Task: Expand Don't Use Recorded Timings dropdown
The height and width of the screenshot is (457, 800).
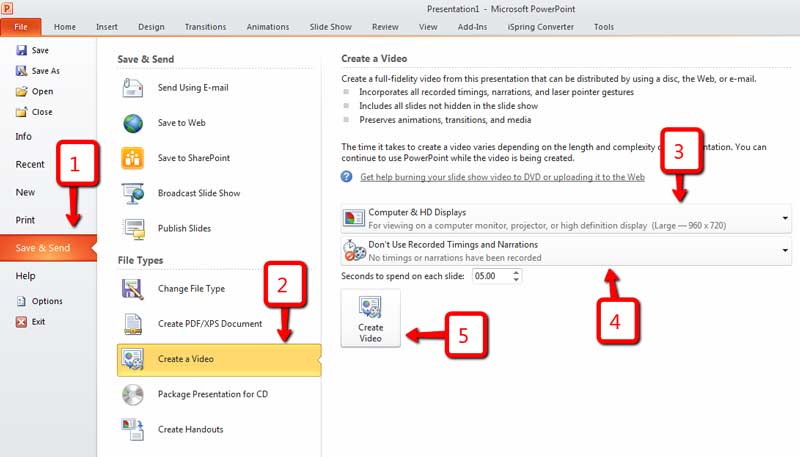Action: 785,250
